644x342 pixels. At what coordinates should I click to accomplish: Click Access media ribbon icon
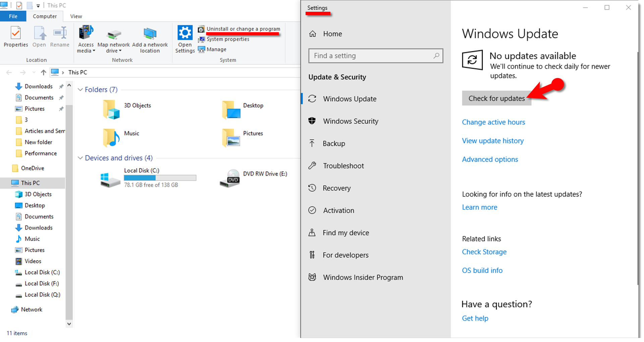86,33
